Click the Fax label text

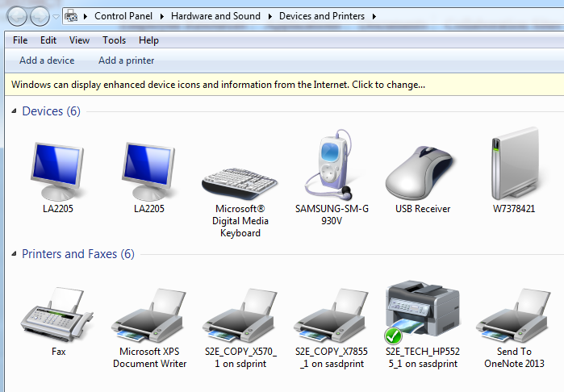coord(58,352)
